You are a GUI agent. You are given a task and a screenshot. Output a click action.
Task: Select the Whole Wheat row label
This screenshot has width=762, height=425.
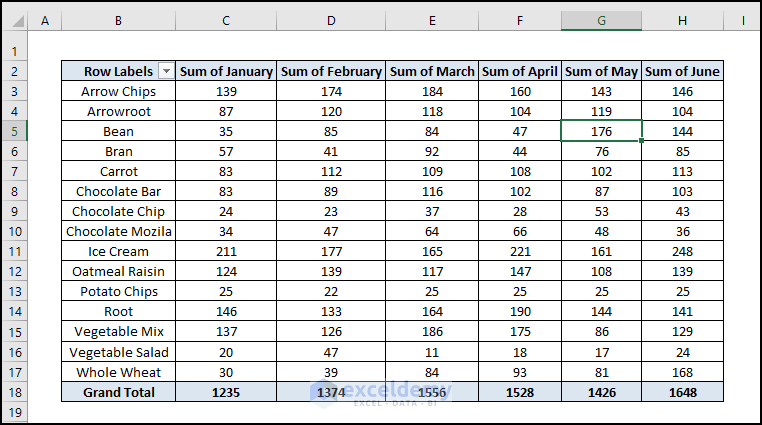[118, 372]
